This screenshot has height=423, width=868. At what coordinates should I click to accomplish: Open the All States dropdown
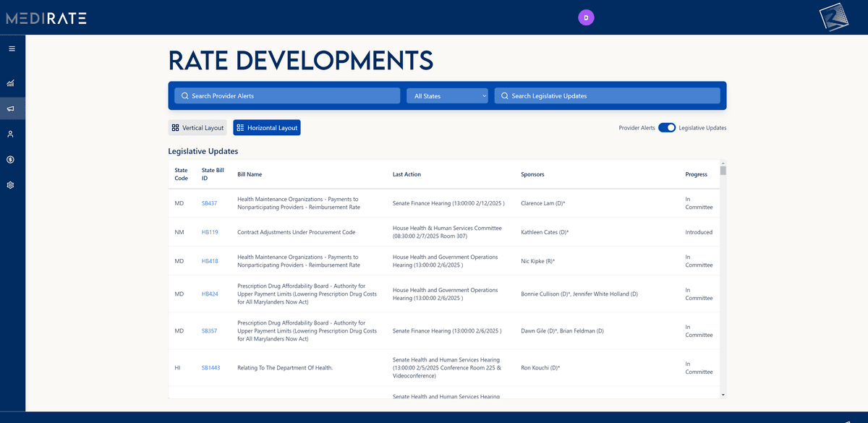click(x=447, y=95)
